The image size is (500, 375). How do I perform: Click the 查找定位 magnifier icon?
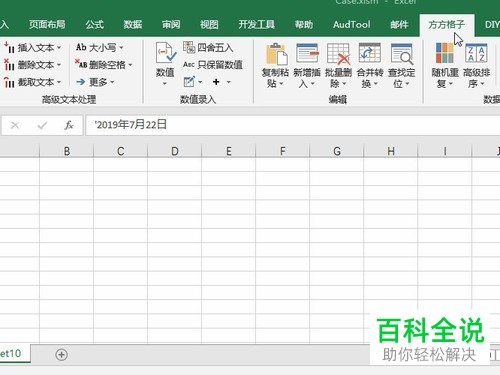pyautogui.click(x=402, y=54)
